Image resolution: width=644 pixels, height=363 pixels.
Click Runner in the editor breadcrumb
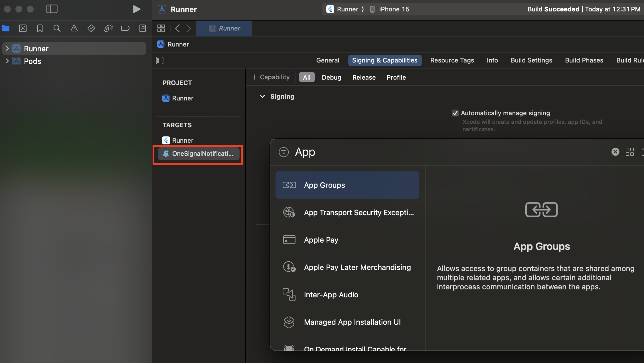point(178,44)
